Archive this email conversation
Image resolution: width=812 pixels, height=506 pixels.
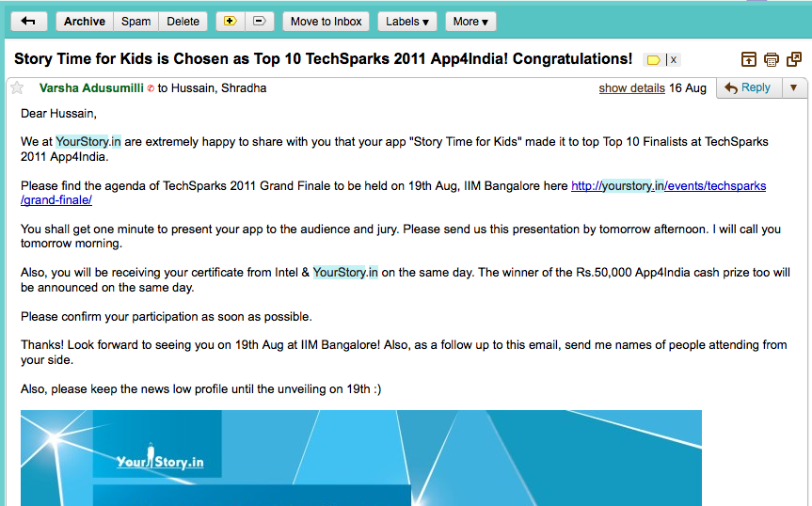tap(85, 22)
